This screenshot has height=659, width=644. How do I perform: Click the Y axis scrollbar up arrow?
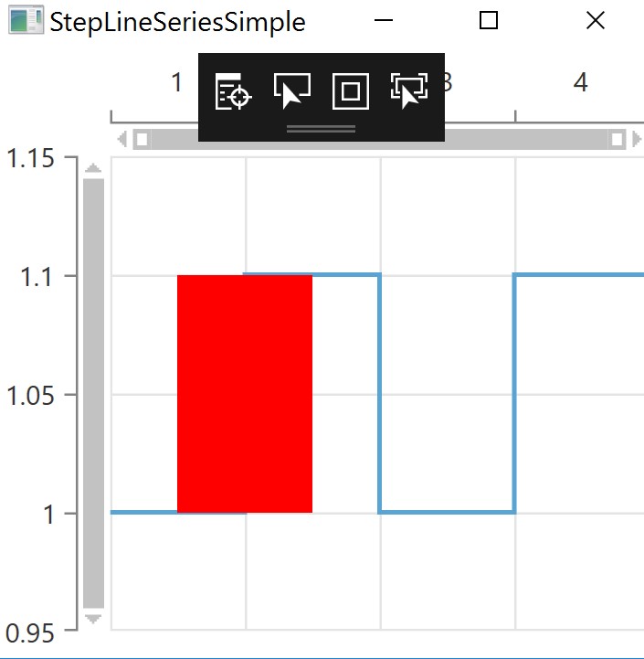click(93, 168)
